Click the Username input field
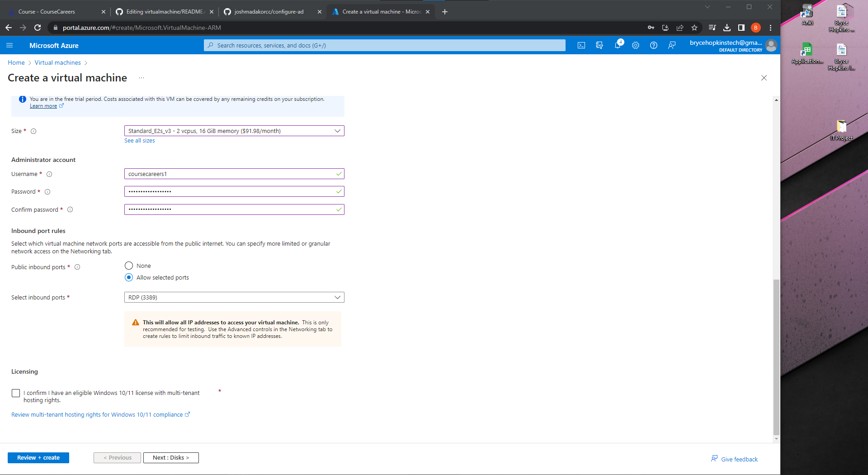Screen dimensions: 868x475 click(234, 174)
